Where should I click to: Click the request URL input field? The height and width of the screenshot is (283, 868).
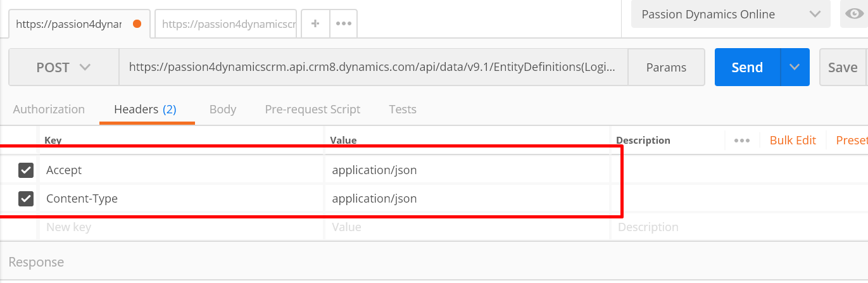373,67
